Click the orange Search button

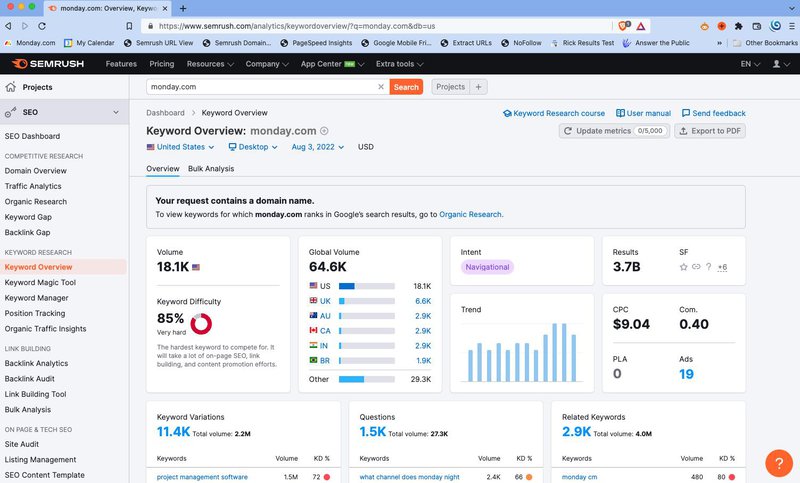tap(406, 87)
